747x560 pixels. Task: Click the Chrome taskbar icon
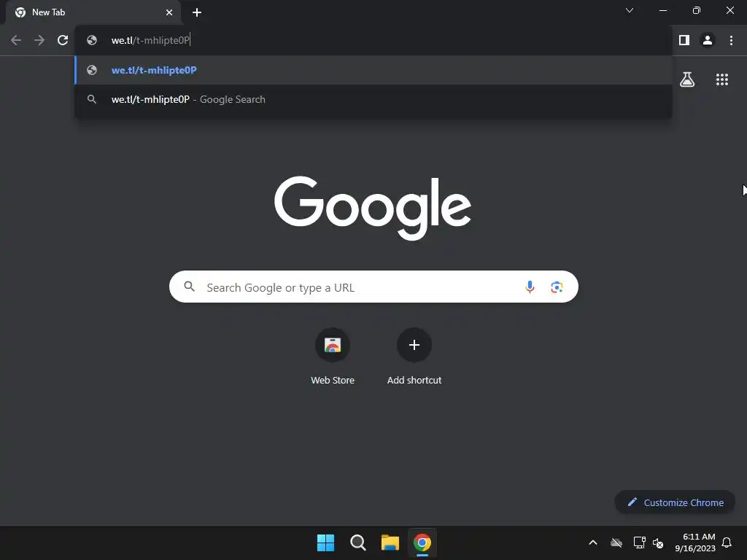pyautogui.click(x=422, y=542)
